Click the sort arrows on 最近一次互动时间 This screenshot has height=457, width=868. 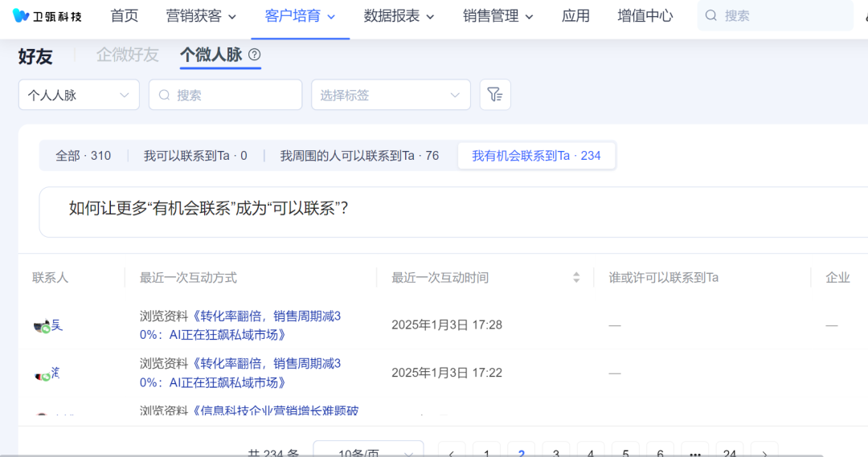click(x=576, y=277)
